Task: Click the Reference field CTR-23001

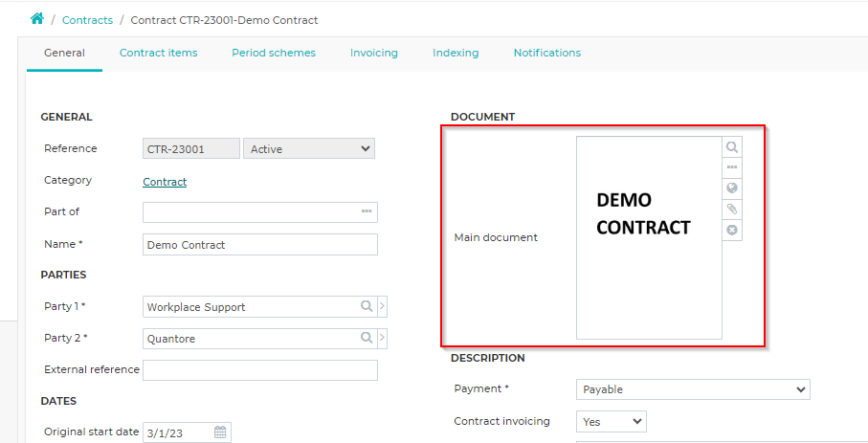Action: [191, 148]
